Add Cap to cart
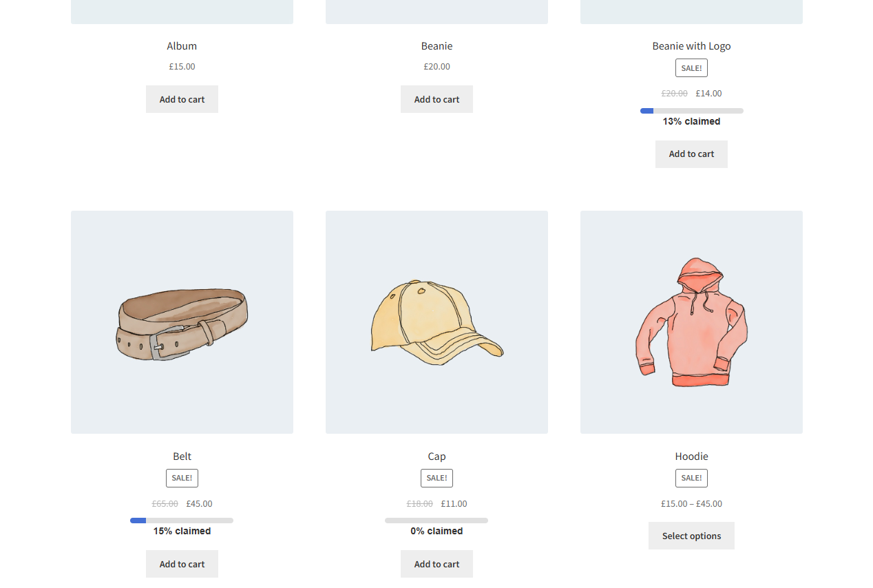 click(437, 564)
